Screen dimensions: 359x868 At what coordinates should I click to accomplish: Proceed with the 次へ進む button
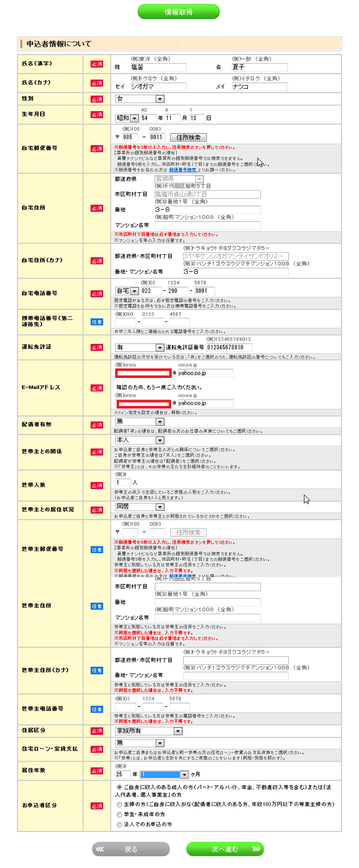(x=225, y=849)
